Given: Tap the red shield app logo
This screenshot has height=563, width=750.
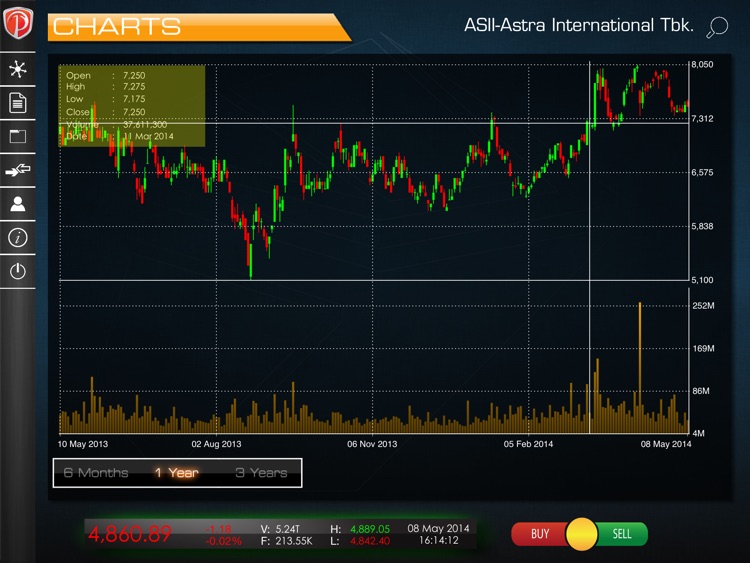Looking at the screenshot, I should click(18, 23).
